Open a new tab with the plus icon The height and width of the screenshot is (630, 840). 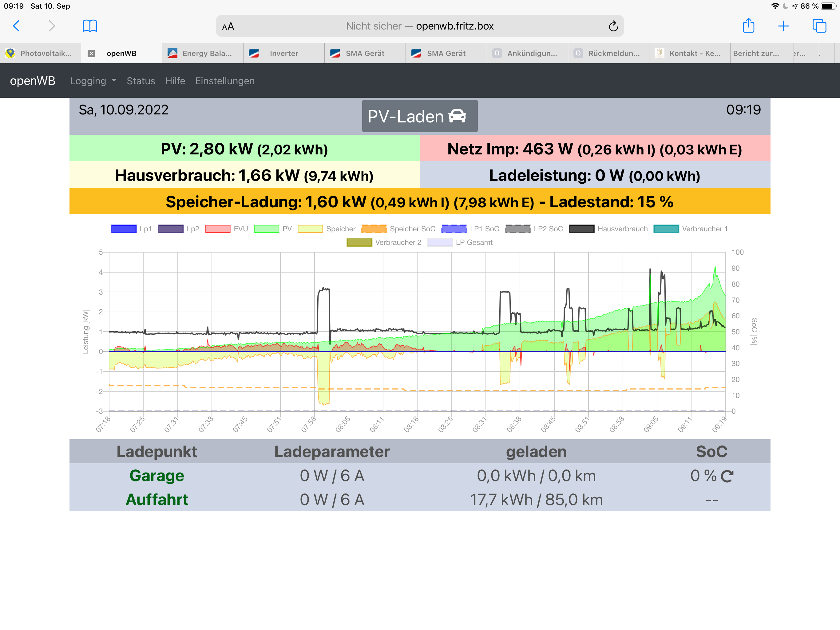tap(783, 26)
